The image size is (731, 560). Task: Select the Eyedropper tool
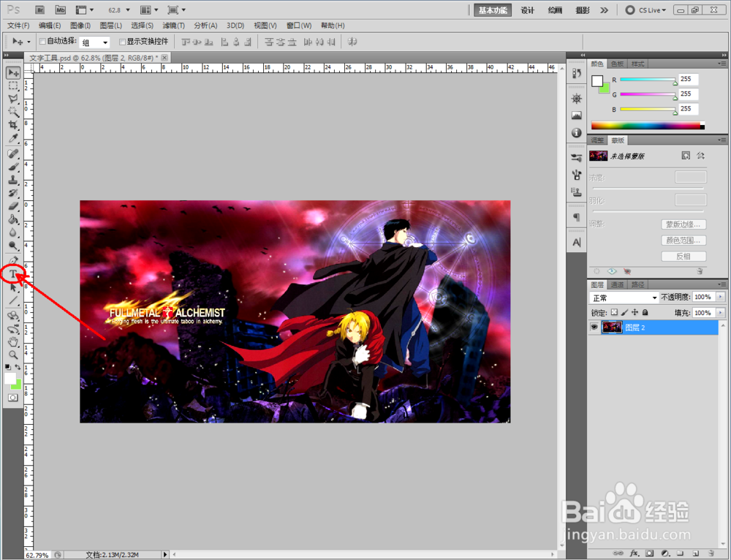tap(13, 138)
